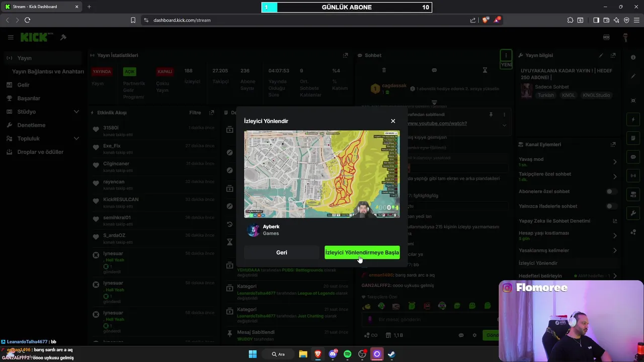Bookmark this page icon in address bar
Screen dimensions: 644x362
[133, 20]
